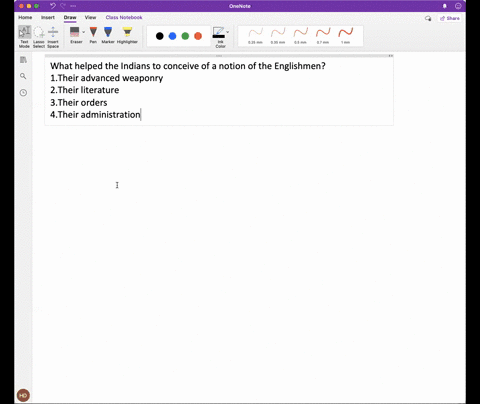Viewport: 480px width, 404px height.
Task: Select the Pen tool
Action: [93, 35]
